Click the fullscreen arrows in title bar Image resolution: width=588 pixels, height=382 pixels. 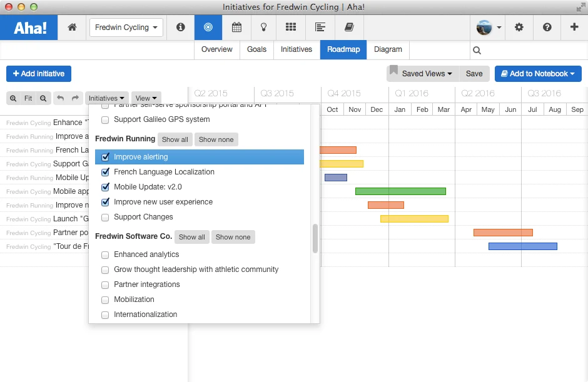(x=581, y=7)
